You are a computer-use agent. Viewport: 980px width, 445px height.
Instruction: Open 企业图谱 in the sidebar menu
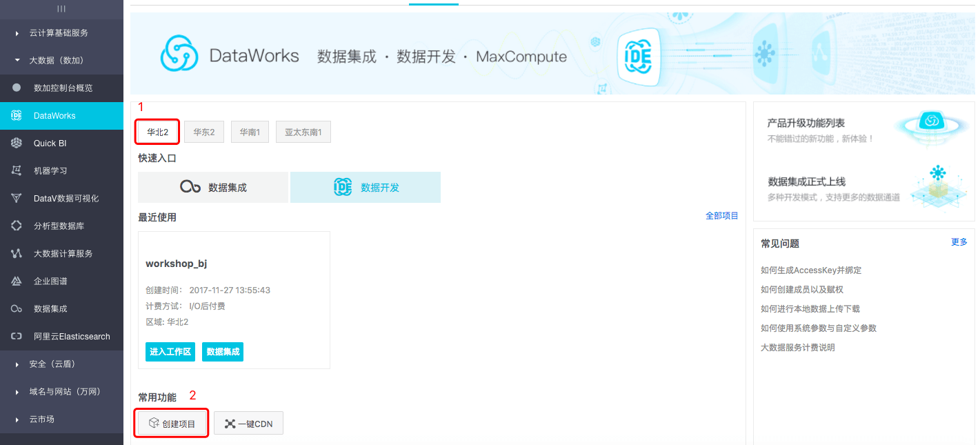[61, 281]
